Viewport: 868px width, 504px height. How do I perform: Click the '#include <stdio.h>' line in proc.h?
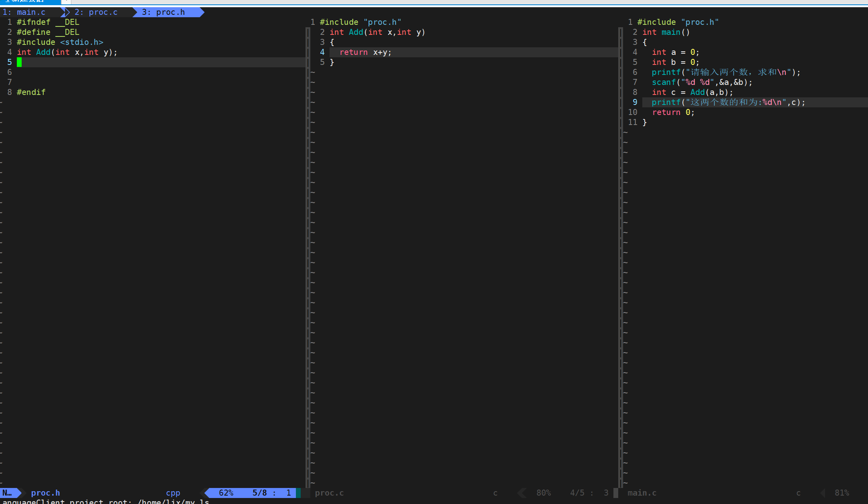(60, 42)
